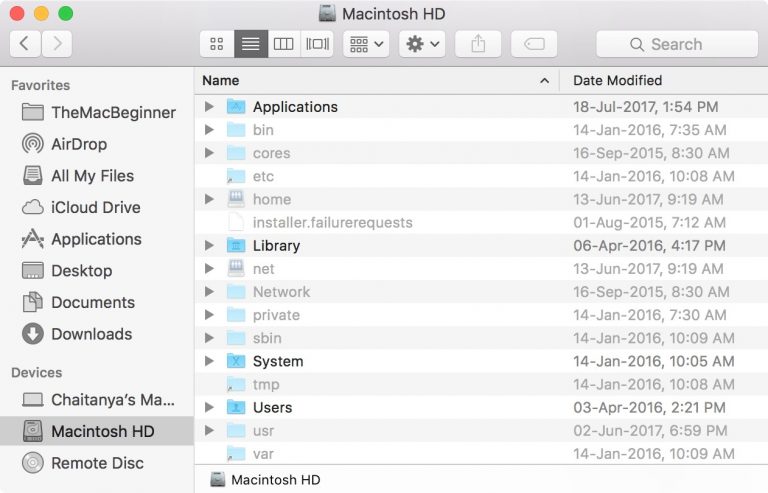Expand the net disclosure triangle
Screen dimensions: 768x493
click(x=209, y=268)
